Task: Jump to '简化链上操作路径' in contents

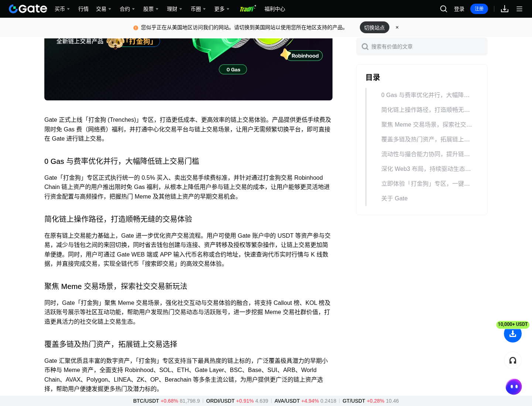Action: coord(425,110)
